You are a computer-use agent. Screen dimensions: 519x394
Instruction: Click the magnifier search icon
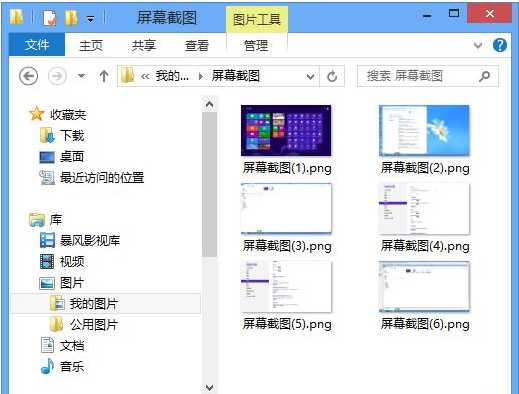(484, 76)
